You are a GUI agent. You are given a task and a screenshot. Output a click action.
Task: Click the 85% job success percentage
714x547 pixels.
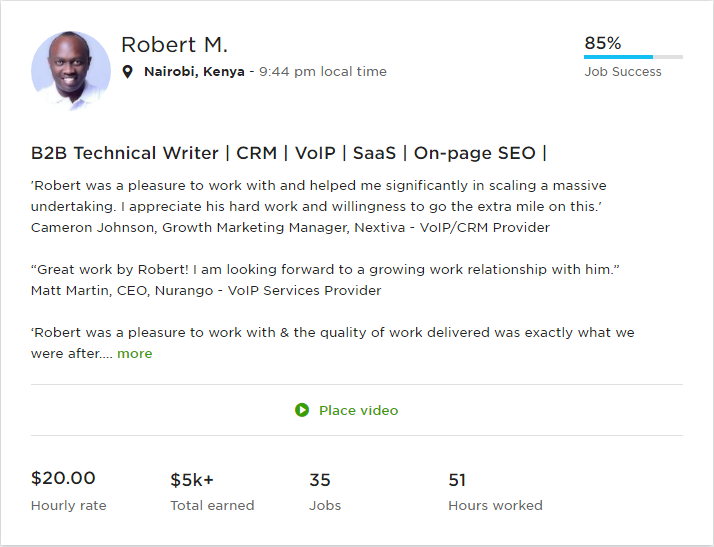click(x=603, y=43)
